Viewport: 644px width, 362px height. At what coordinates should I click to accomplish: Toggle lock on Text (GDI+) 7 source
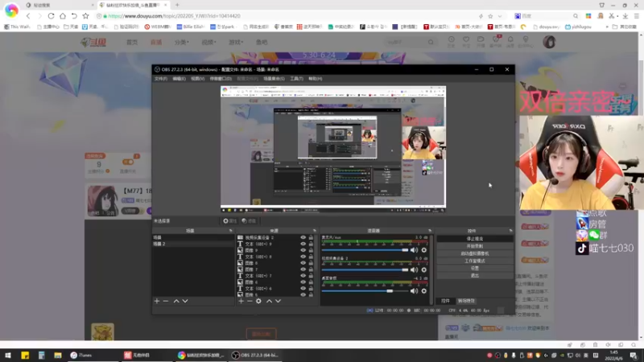click(x=311, y=275)
